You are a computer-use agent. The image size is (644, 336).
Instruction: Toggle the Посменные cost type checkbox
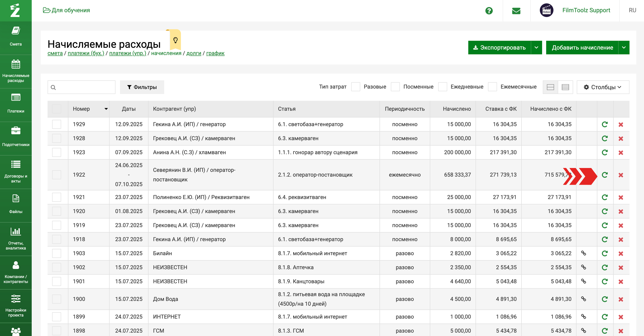[395, 87]
